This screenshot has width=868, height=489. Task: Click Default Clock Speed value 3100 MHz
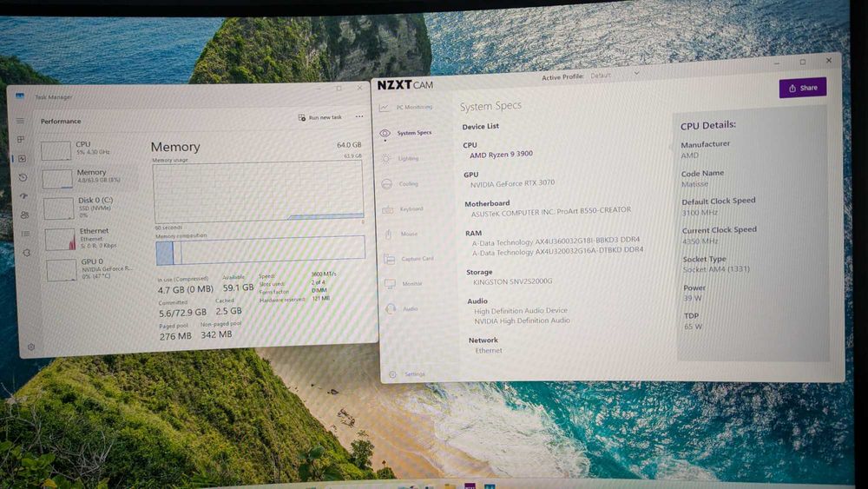(700, 213)
